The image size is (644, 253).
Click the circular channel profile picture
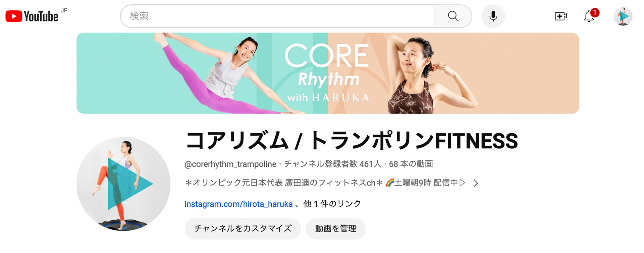pos(123,184)
